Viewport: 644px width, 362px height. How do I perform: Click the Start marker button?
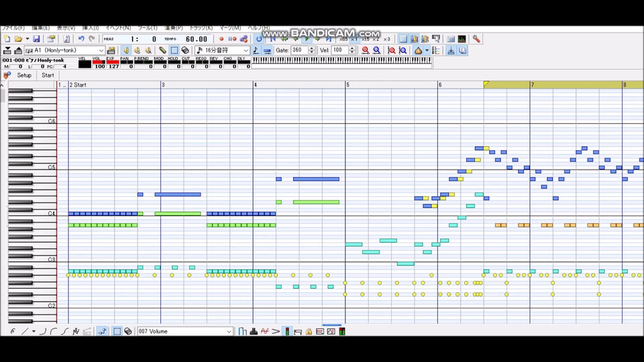click(48, 75)
